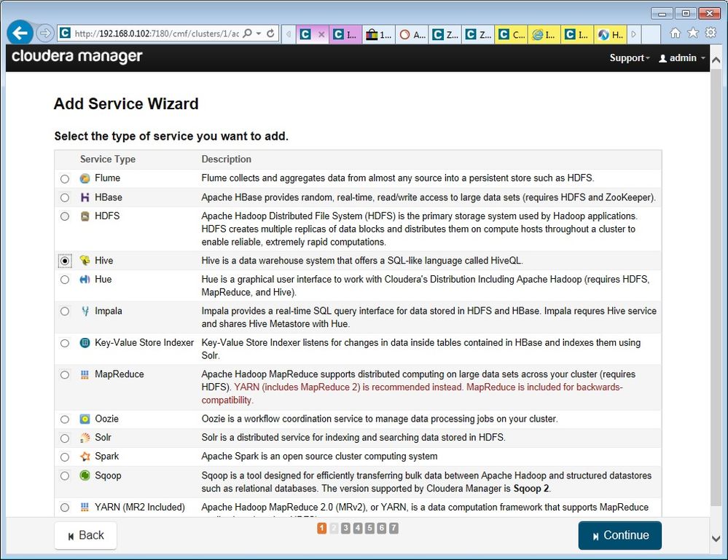Switch to the Internet Explorer 'I...' tab
This screenshot has height=560, width=728.
tap(544, 34)
